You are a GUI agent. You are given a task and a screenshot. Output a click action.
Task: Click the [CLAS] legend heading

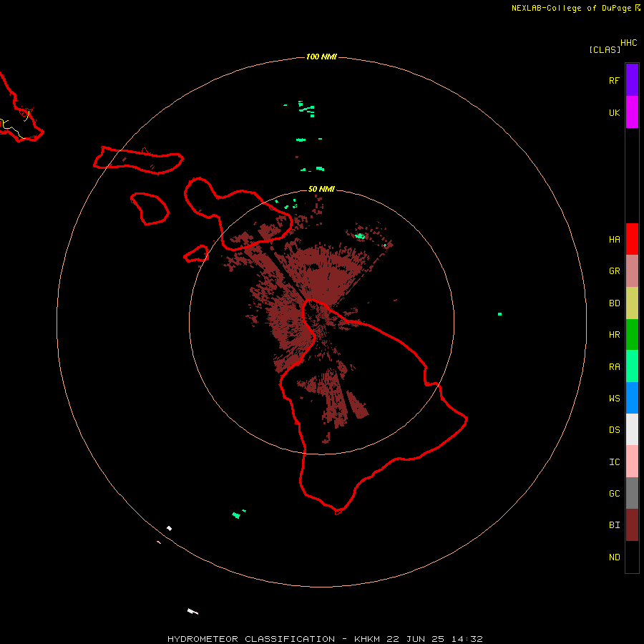605,49
